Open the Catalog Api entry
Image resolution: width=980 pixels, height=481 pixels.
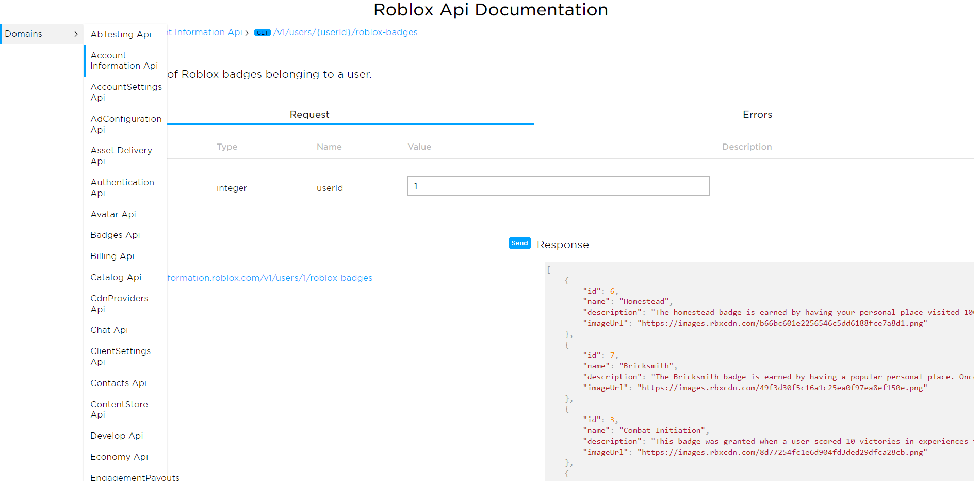pyautogui.click(x=116, y=277)
